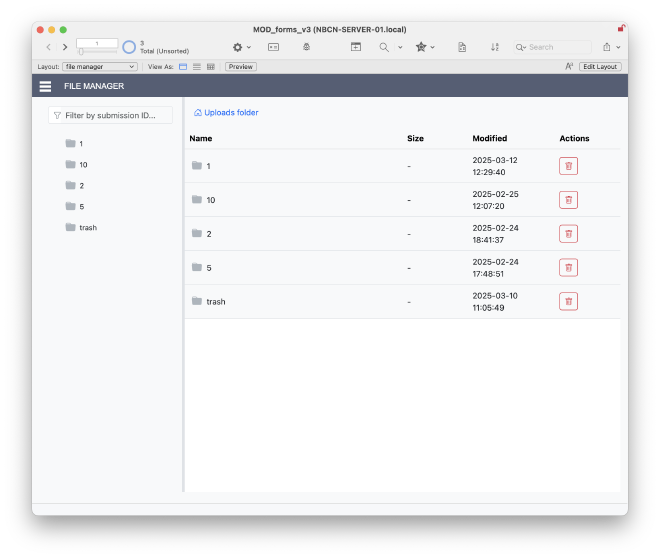
Task: Click modified date 2025-03-12 12:29:40
Action: pos(495,166)
